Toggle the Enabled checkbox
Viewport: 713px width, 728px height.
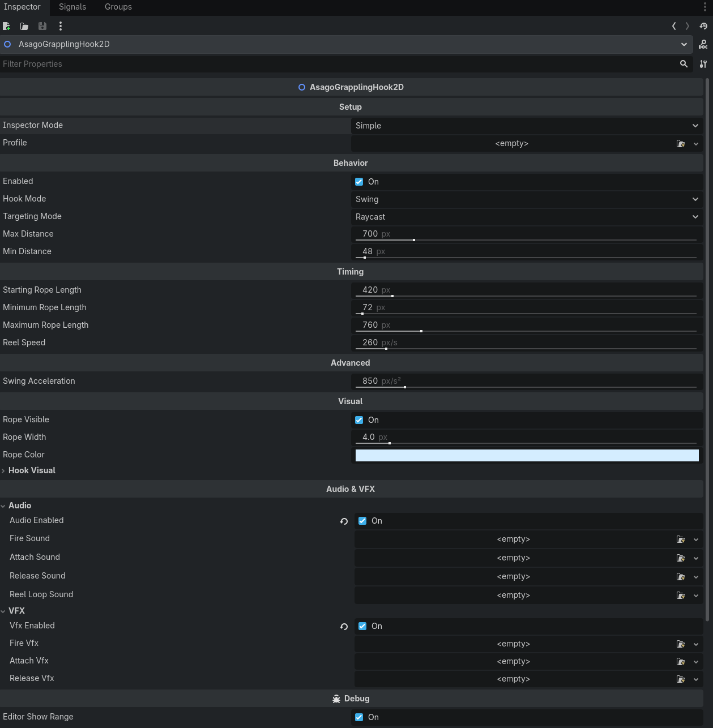[359, 182]
